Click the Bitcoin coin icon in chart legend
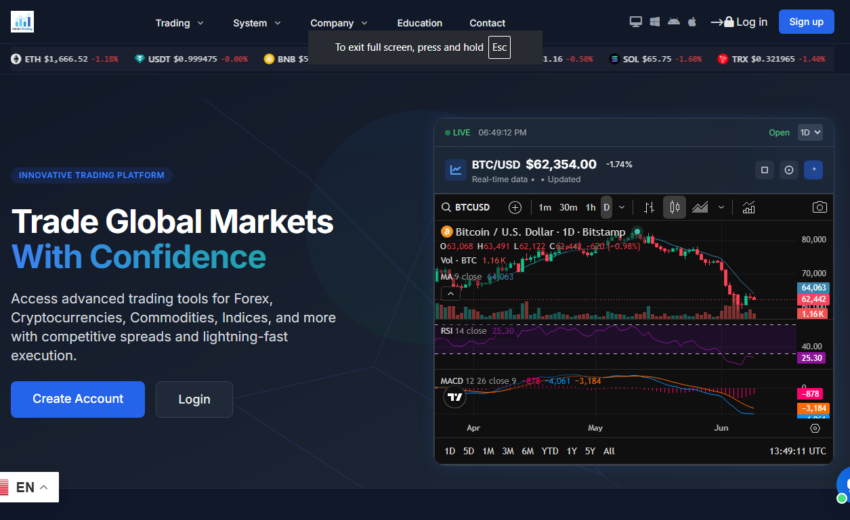The height and width of the screenshot is (520, 850). (447, 232)
